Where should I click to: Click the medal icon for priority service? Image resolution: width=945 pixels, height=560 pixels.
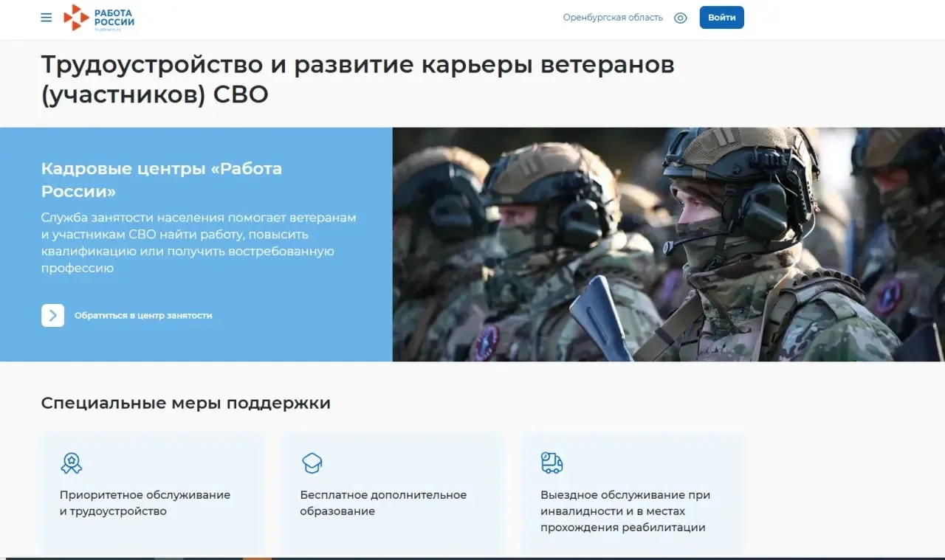pyautogui.click(x=72, y=463)
